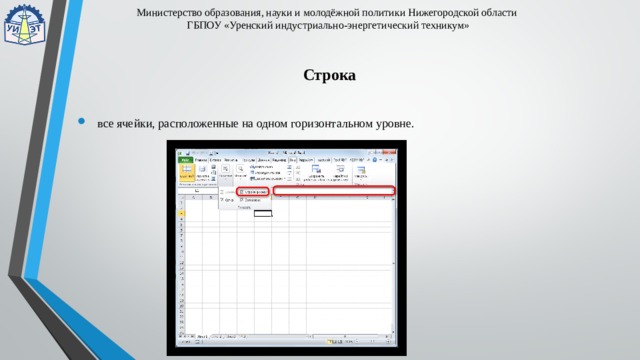Viewport: 640px width, 360px height.
Task: Select column header B
Action: pos(211,198)
